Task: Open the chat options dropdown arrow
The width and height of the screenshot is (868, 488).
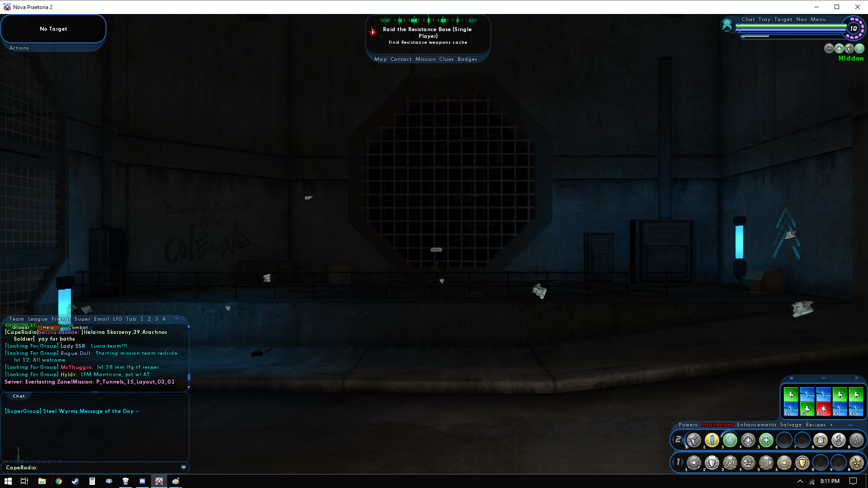Action: click(177, 319)
